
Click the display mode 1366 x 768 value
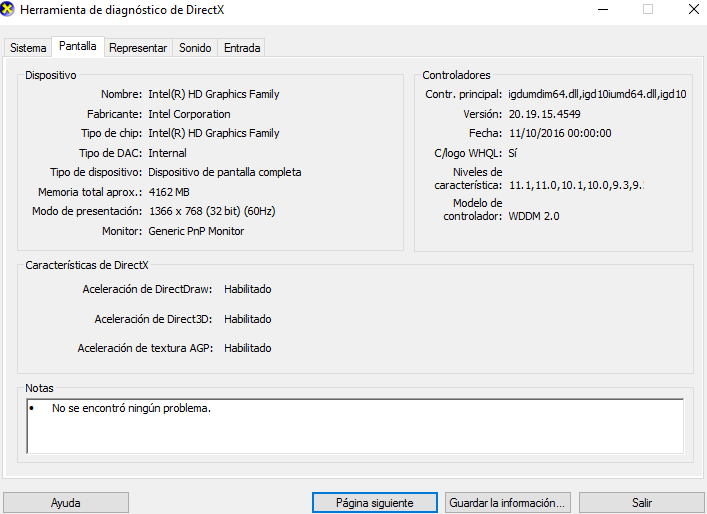pos(212,211)
